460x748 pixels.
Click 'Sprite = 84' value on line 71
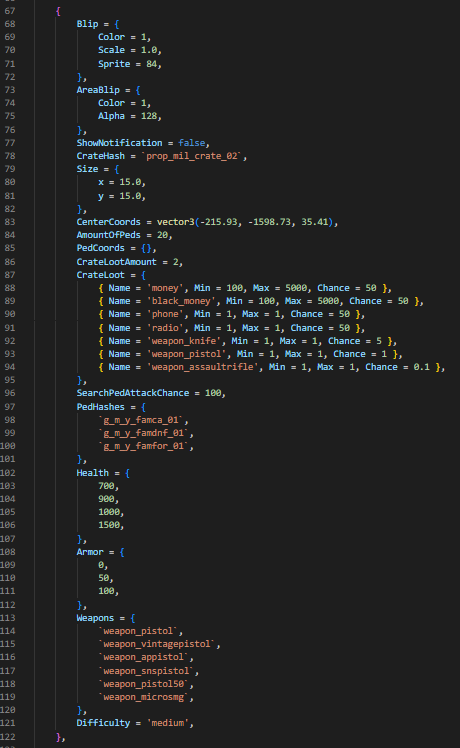click(x=129, y=64)
